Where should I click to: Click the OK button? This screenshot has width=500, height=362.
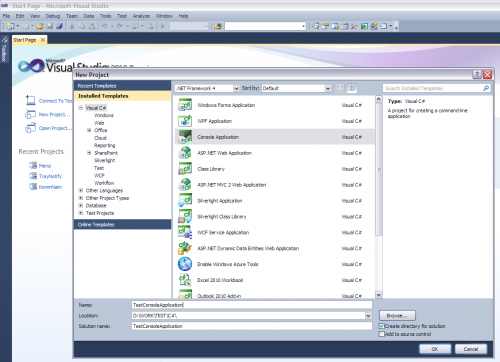(435, 349)
